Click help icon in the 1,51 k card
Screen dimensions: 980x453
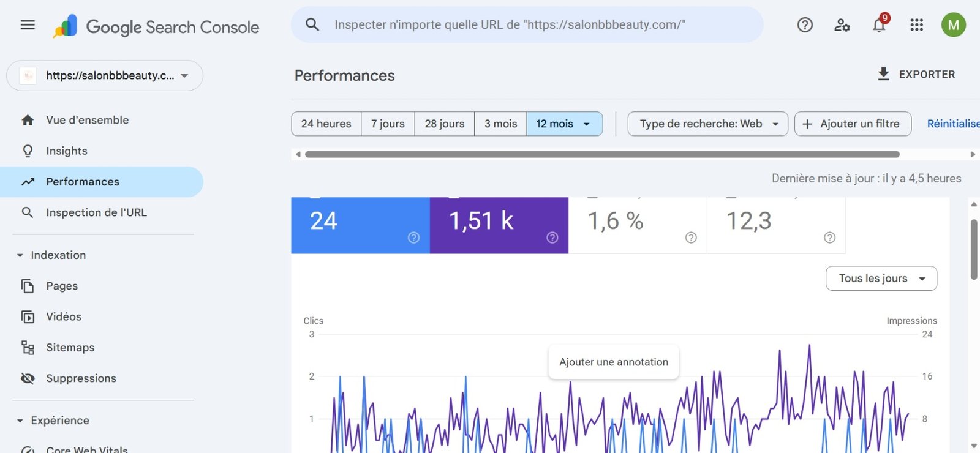(552, 238)
